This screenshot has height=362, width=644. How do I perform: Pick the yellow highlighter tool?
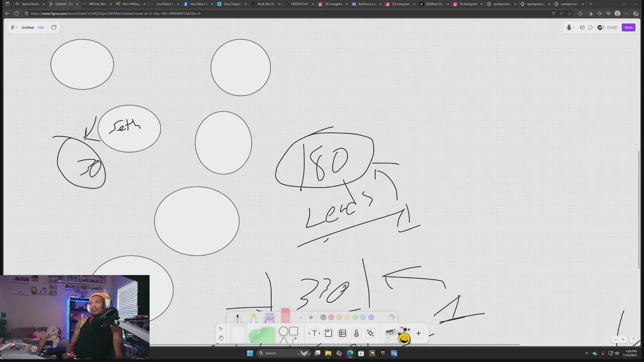(x=254, y=318)
